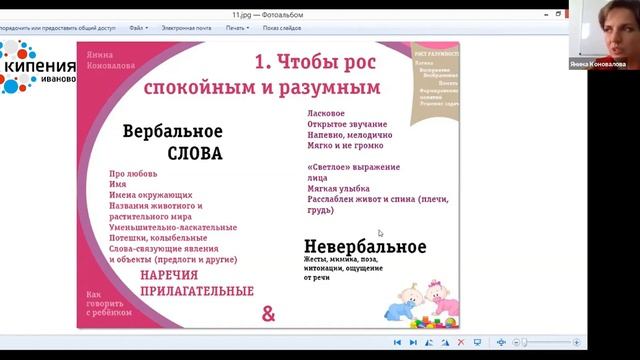
Task: Click the 11.jpg — Фотоальбом title
Action: 268,15
